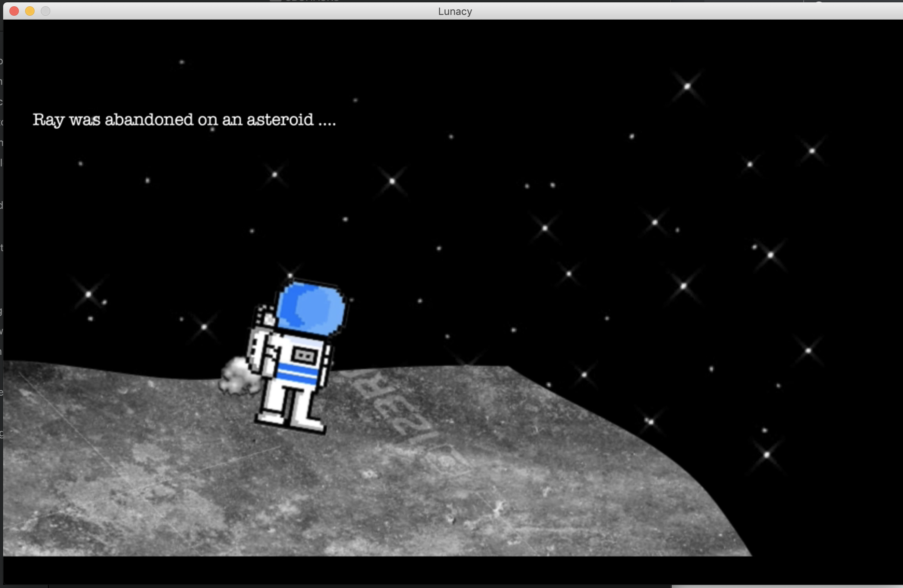Click the grayed-out zoom window button
Viewport: 903px width, 588px height.
46,11
